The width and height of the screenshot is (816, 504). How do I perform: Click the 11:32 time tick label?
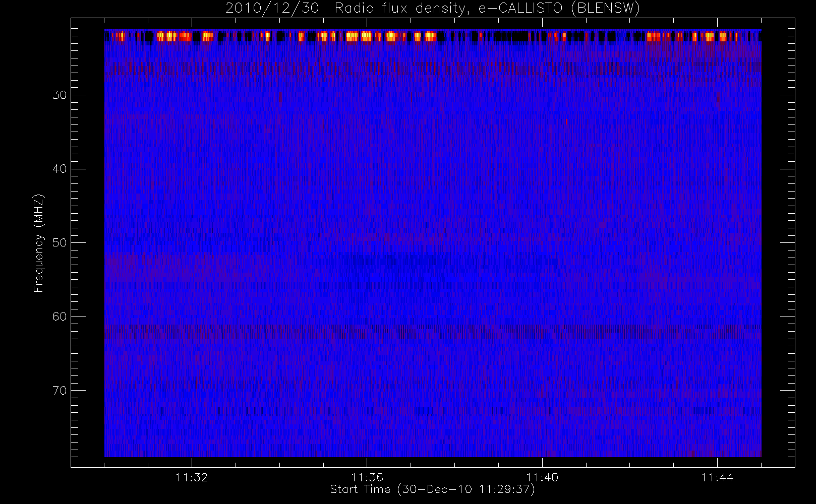coord(192,477)
